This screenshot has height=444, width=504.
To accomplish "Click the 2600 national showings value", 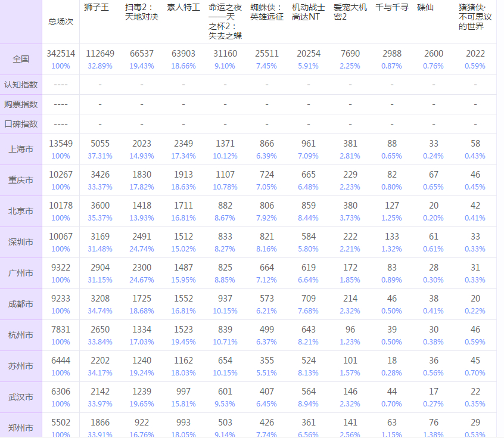I will click(x=434, y=54).
